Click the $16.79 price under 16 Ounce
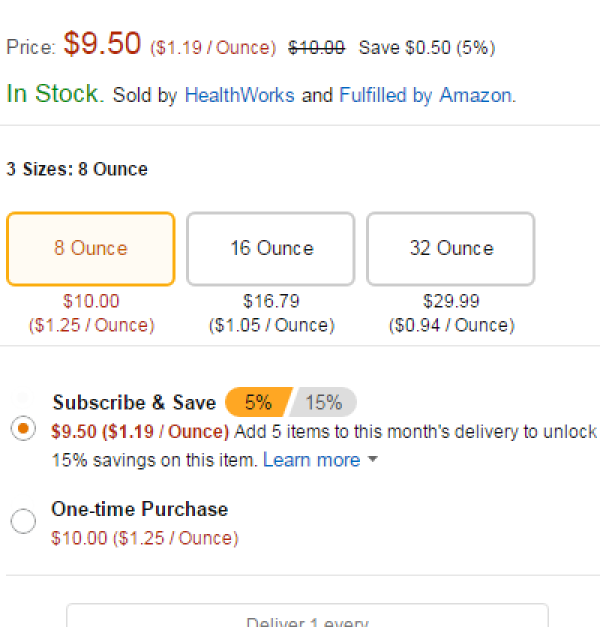The width and height of the screenshot is (600, 627). pyautogui.click(x=271, y=301)
